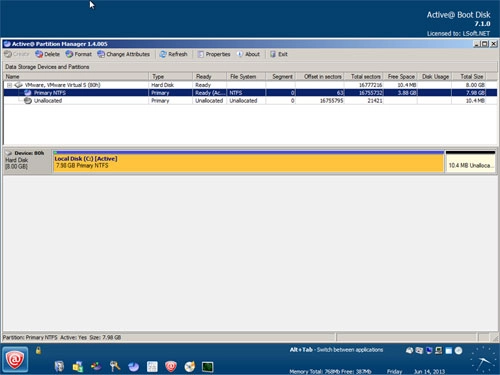Viewport: 500px width, 375px height.
Task: Click the Total sectors column header
Action: [364, 76]
